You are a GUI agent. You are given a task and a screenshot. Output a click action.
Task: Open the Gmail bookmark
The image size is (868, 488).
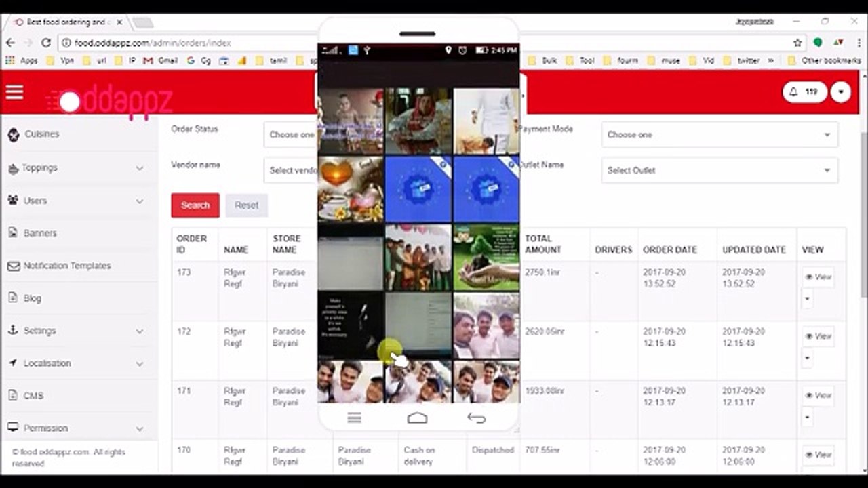click(161, 60)
